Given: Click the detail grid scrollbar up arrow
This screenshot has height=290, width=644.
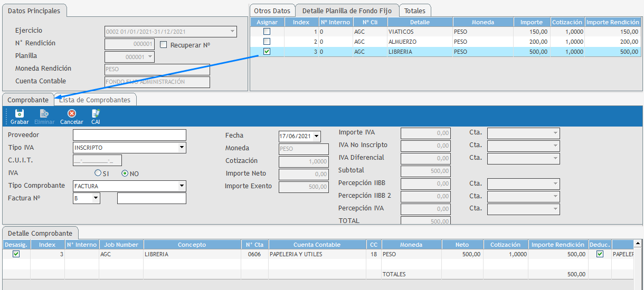Looking at the screenshot, I should [x=638, y=244].
